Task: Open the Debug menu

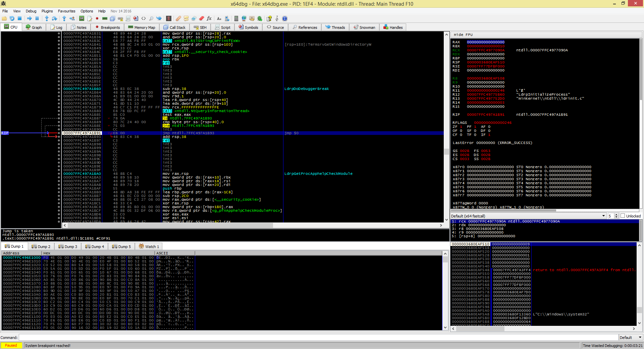Action: (x=31, y=11)
